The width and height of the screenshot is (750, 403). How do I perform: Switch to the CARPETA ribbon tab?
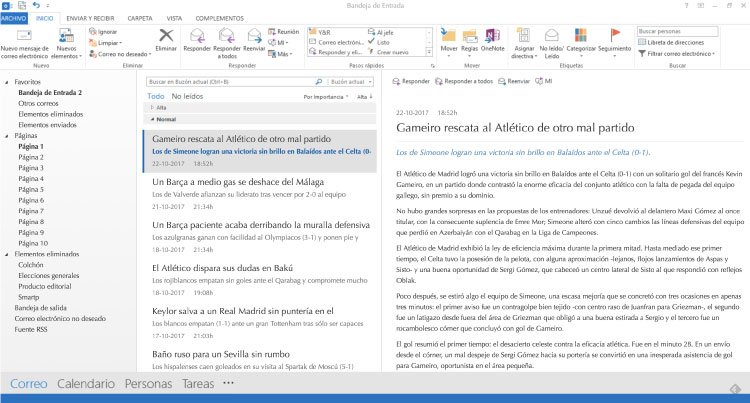[x=140, y=18]
